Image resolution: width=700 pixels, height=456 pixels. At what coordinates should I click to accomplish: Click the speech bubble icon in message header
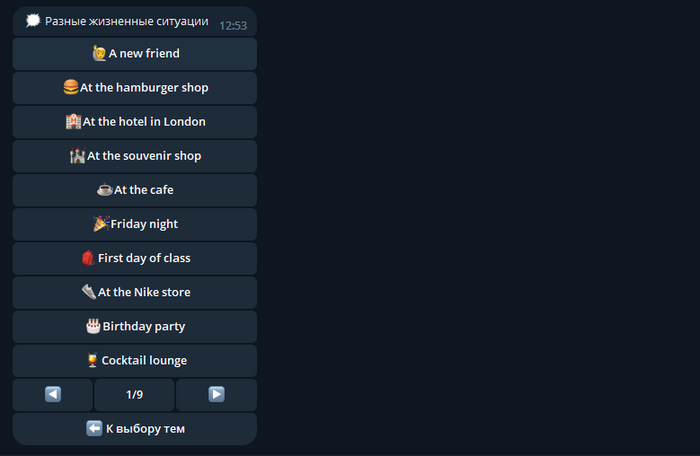[x=33, y=21]
